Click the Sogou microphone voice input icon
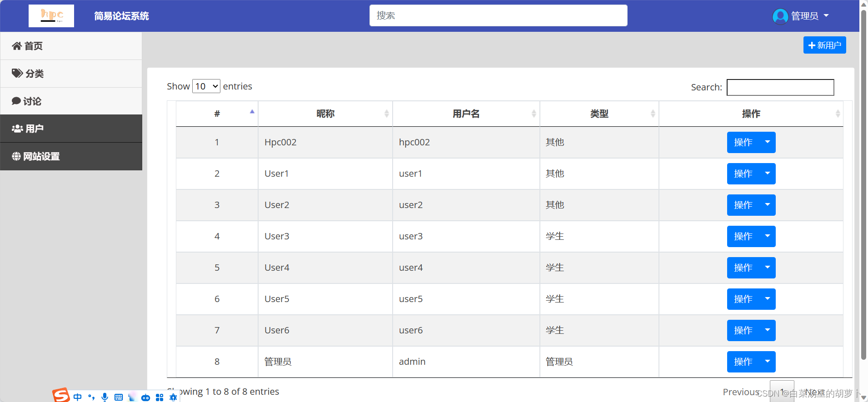Image resolution: width=868 pixels, height=402 pixels. [105, 397]
